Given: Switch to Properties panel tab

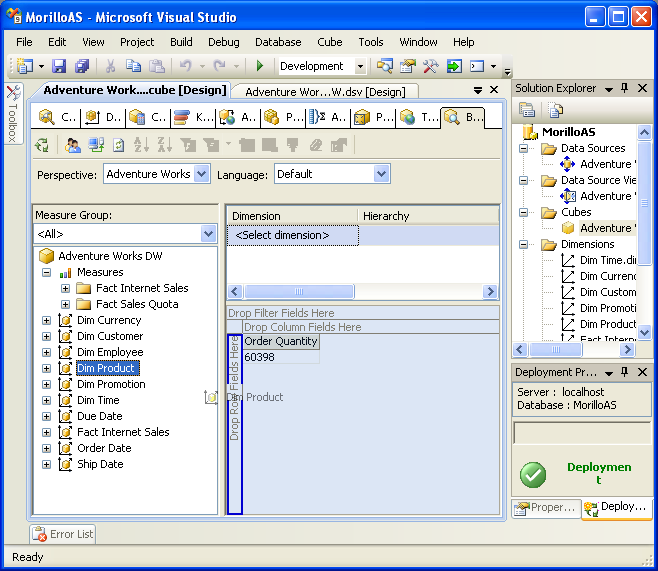Looking at the screenshot, I should coord(546,507).
